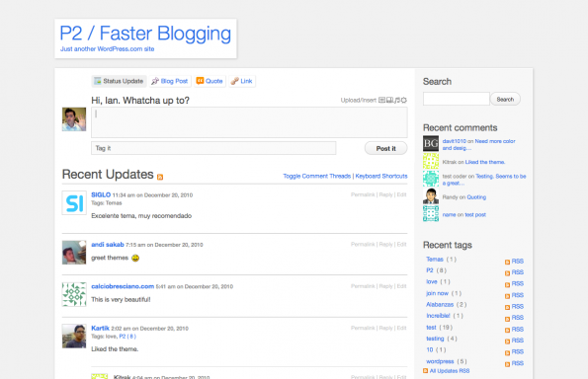Click the add media gear icon

(404, 100)
